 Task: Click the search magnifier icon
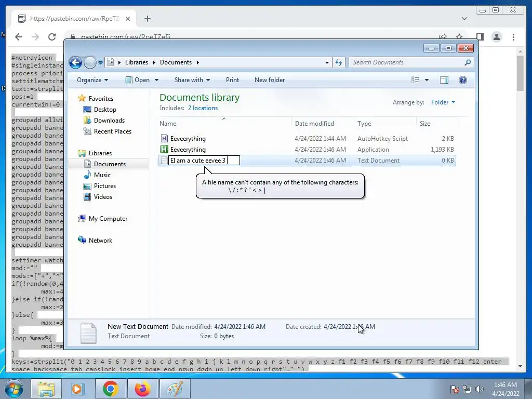(468, 62)
